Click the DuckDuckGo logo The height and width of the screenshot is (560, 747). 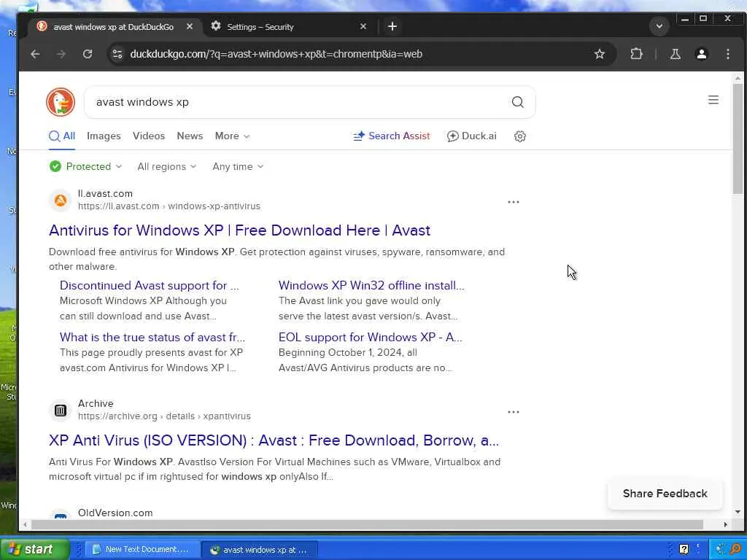61,102
